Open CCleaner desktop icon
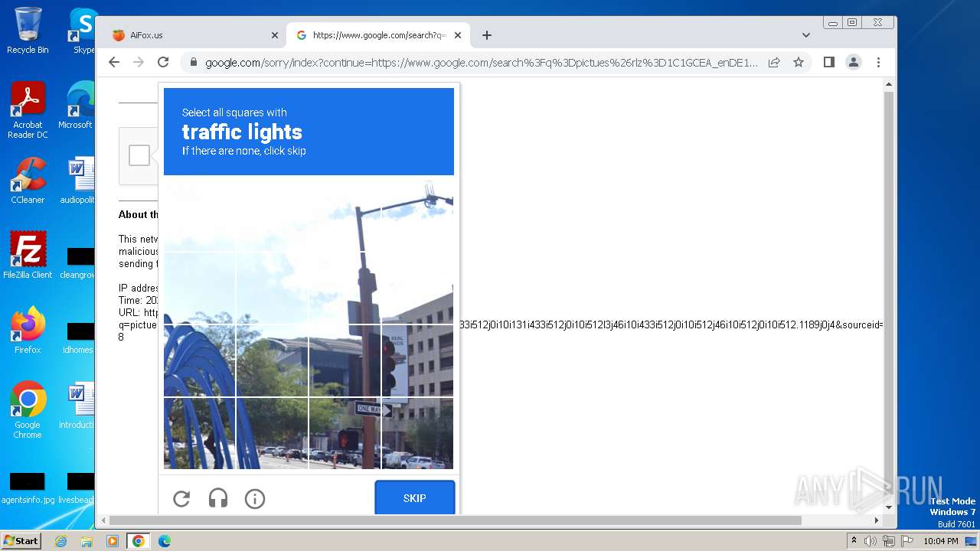 [x=28, y=181]
